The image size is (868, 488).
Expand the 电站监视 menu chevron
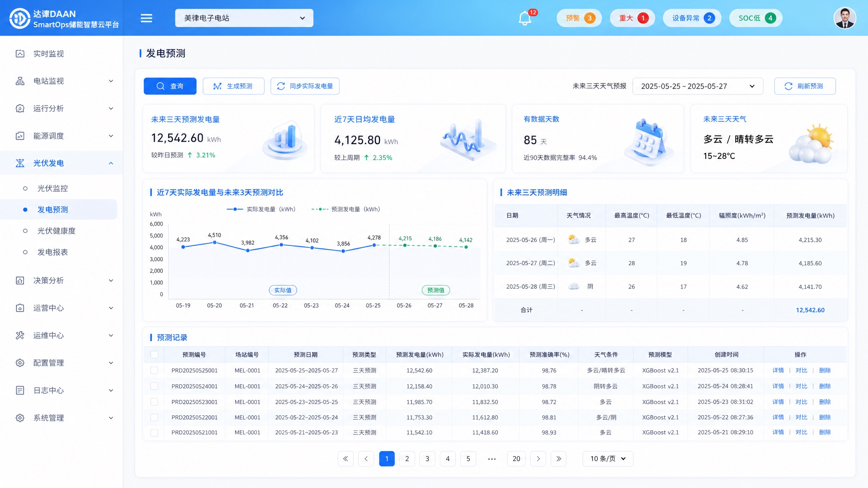(111, 81)
